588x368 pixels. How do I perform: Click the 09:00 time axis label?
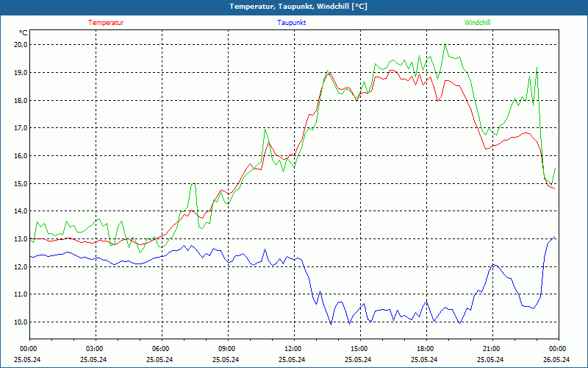227,348
